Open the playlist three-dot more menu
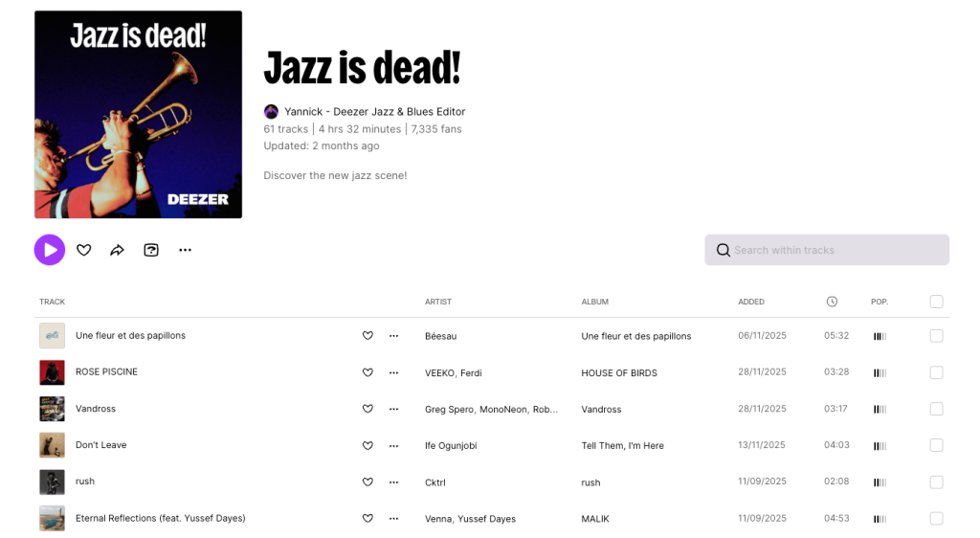980x538 pixels. point(185,250)
